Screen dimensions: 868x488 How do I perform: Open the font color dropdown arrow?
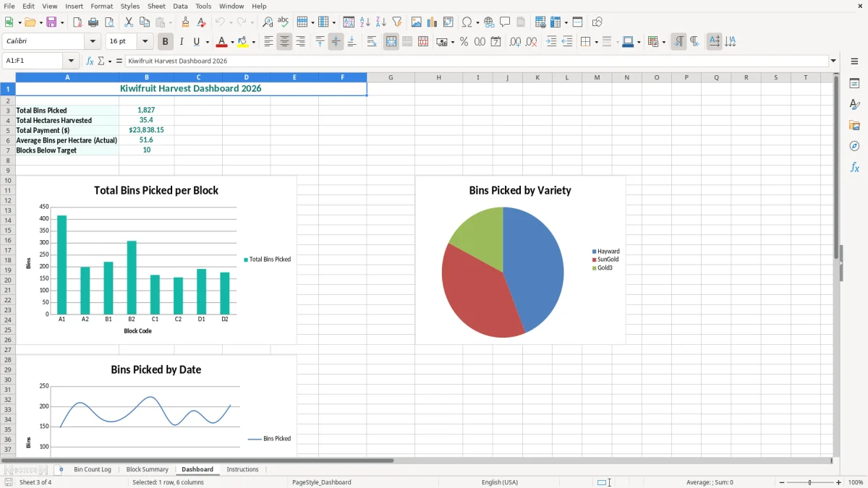point(231,42)
